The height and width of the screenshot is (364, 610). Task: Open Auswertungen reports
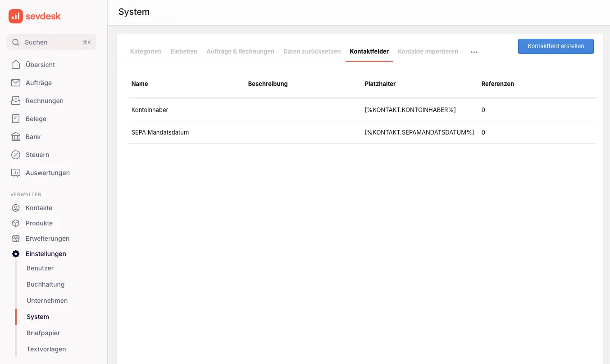[x=48, y=173]
